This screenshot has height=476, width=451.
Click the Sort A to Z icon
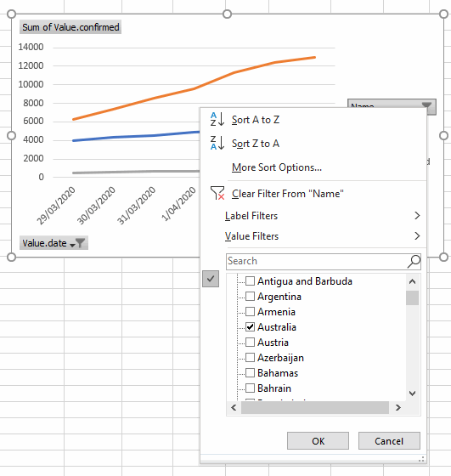point(217,119)
